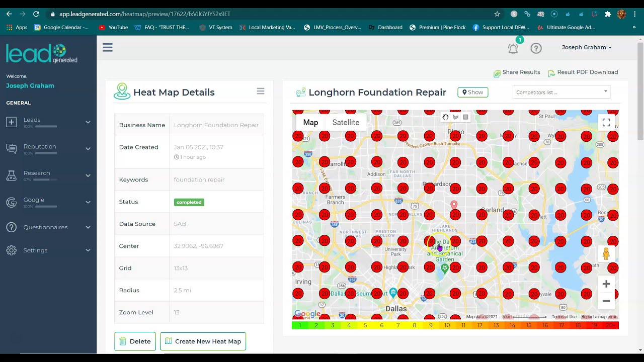Bookmark this page with star icon
The width and height of the screenshot is (644, 362).
(497, 14)
